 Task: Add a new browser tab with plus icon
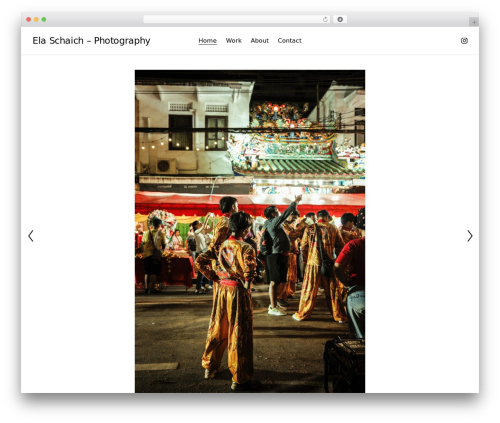[474, 22]
